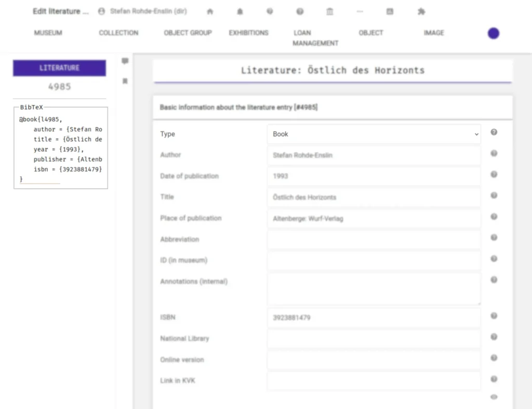
Task: Click the user account icon beside Stefan Rohde-Enslin
Action: (x=101, y=11)
